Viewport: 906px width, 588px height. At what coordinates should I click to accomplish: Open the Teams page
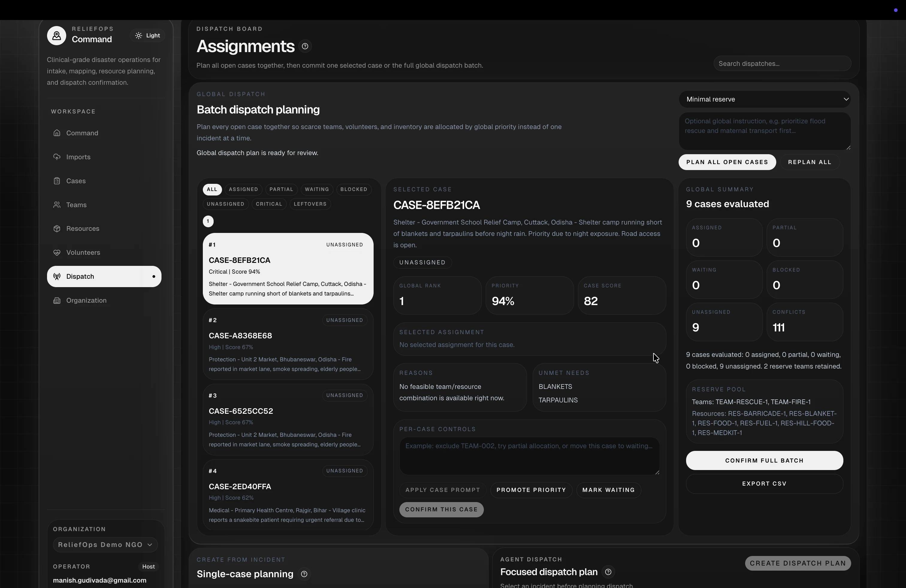click(104, 204)
